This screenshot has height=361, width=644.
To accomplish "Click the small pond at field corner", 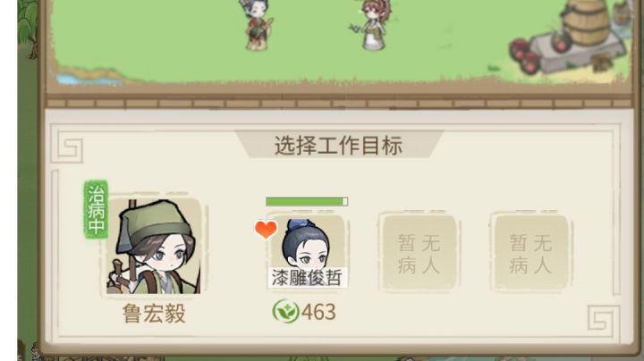I will pyautogui.click(x=88, y=79).
